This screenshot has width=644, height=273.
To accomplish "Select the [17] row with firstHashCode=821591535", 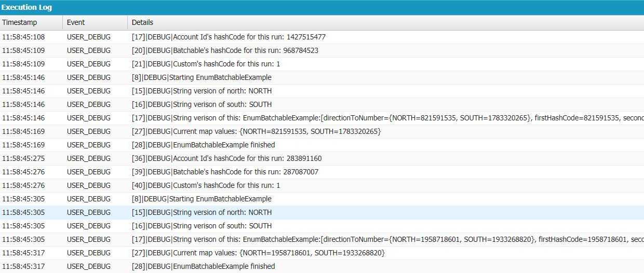I will point(322,118).
